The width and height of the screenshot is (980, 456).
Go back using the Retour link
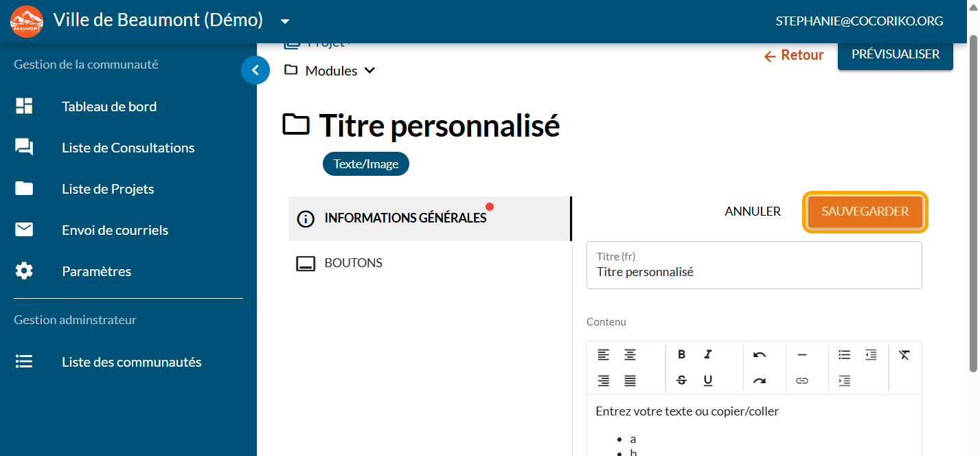tap(794, 56)
